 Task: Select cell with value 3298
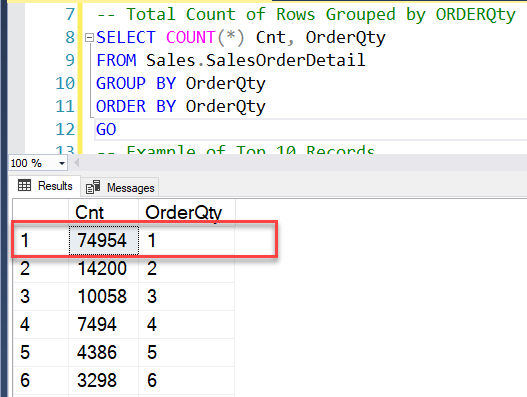pyautogui.click(x=104, y=380)
